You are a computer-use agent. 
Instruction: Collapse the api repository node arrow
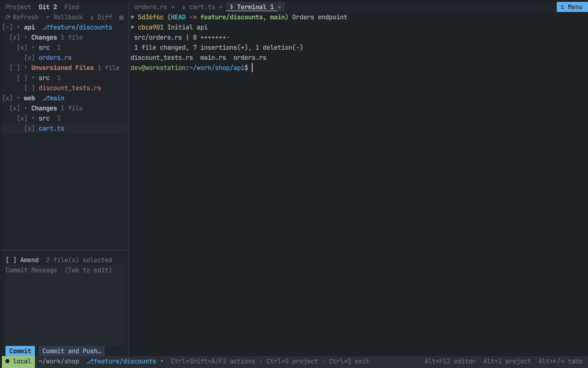click(18, 27)
